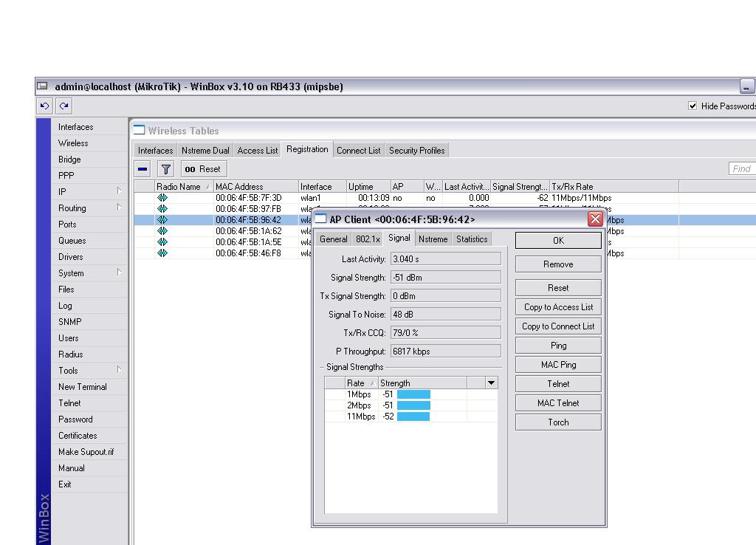756x545 pixels.
Task: Expand the System submenu arrow
Action: tap(119, 272)
